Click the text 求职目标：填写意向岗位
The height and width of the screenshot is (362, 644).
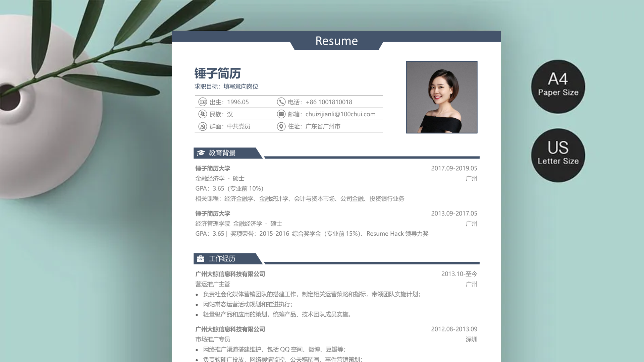coord(226,86)
